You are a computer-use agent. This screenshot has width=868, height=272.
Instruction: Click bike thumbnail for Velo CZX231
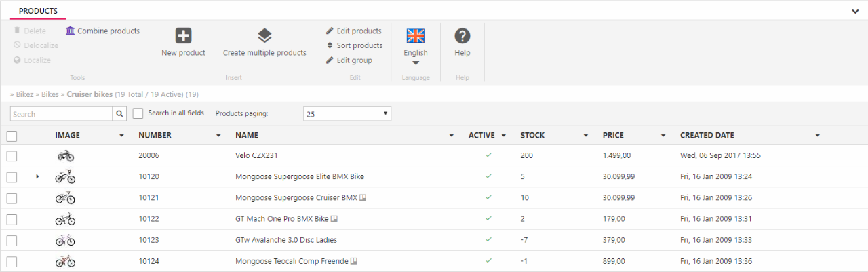[x=65, y=155]
